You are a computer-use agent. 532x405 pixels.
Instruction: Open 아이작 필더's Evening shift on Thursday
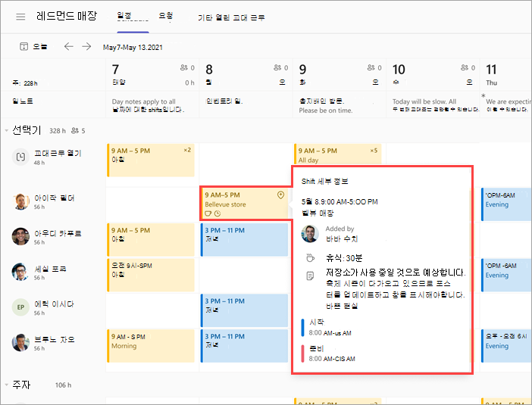click(x=506, y=204)
